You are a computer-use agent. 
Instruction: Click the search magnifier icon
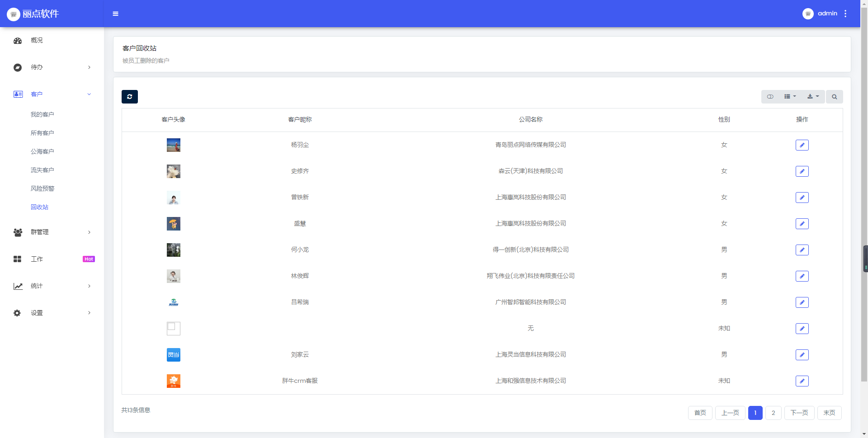click(x=835, y=97)
